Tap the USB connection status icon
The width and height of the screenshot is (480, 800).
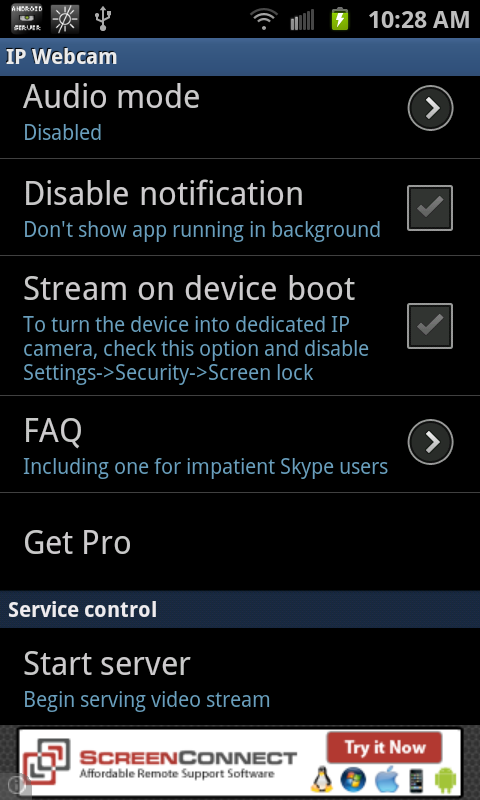tap(103, 18)
